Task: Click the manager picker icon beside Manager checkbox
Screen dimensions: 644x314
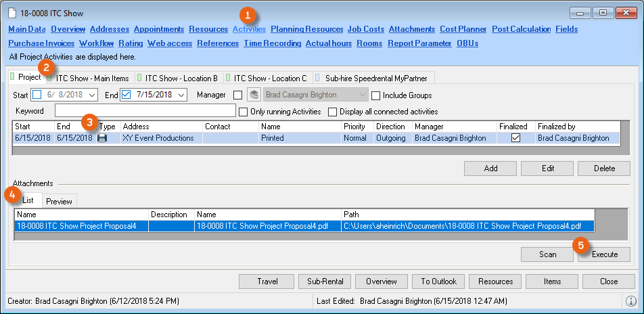Action: (x=254, y=95)
